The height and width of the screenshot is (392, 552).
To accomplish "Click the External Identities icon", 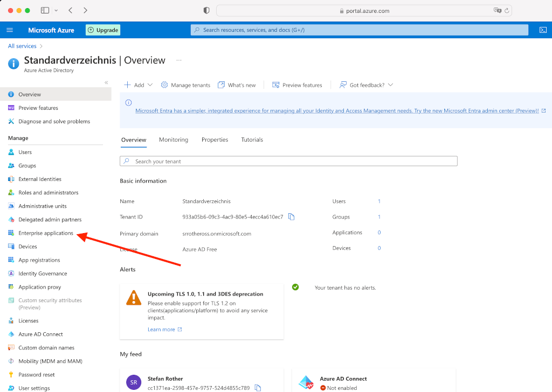I will click(x=11, y=179).
